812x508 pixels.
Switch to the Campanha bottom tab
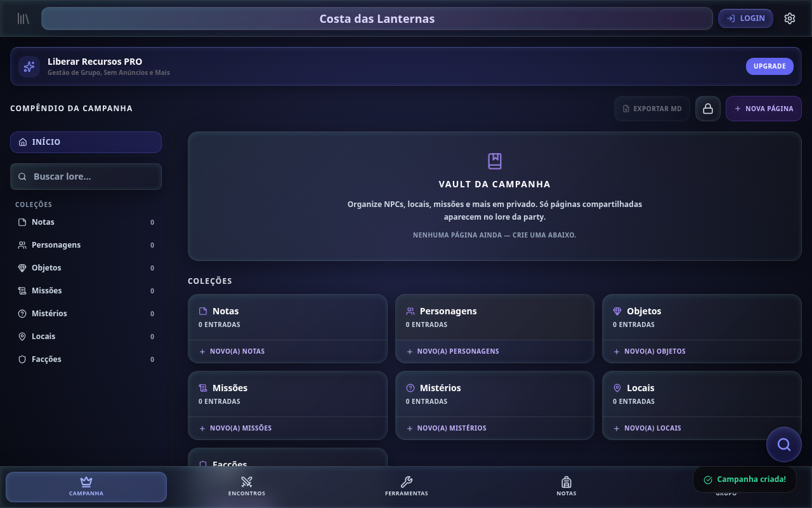pyautogui.click(x=86, y=487)
